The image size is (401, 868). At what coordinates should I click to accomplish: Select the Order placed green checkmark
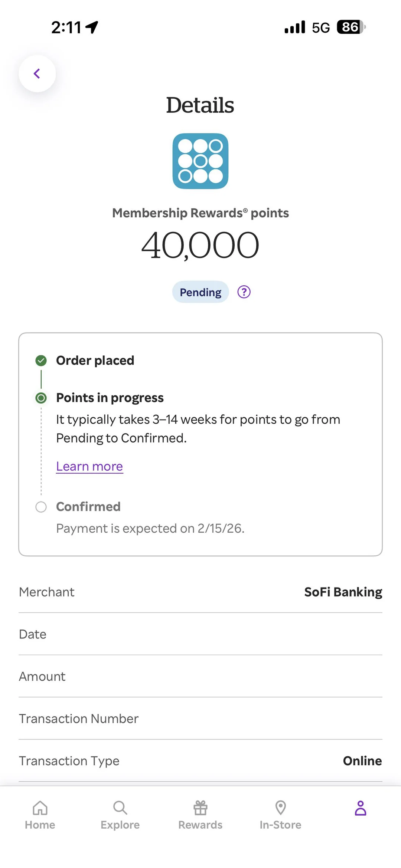(41, 361)
